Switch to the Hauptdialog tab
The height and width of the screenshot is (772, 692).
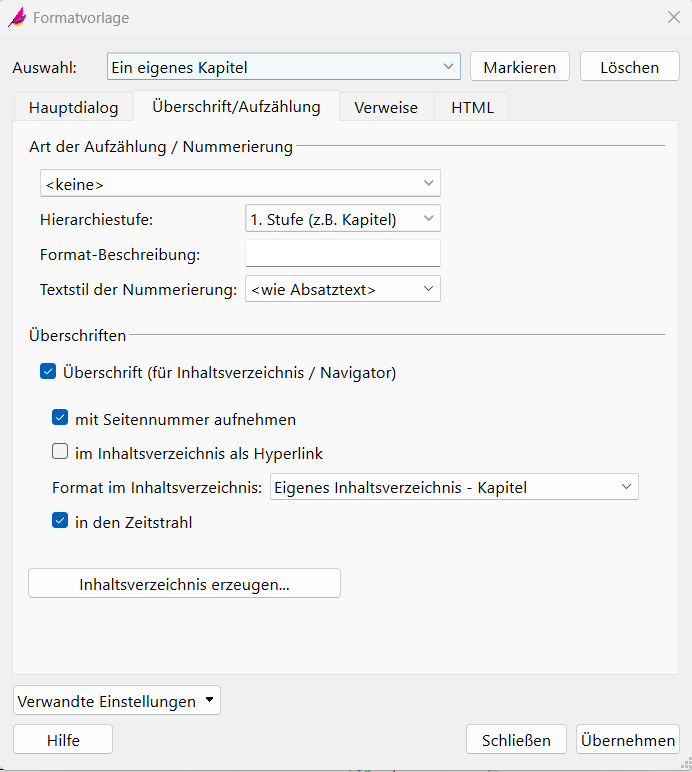[74, 107]
